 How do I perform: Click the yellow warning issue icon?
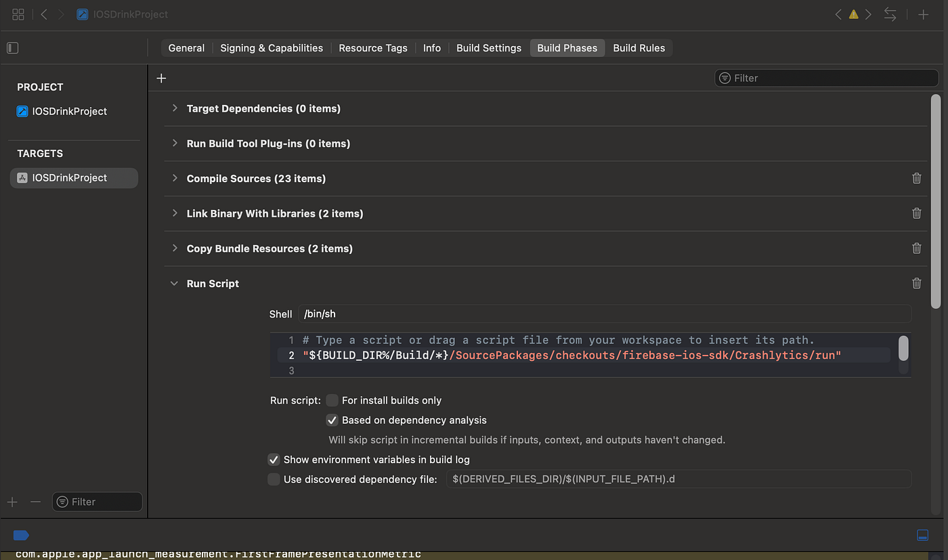[854, 14]
